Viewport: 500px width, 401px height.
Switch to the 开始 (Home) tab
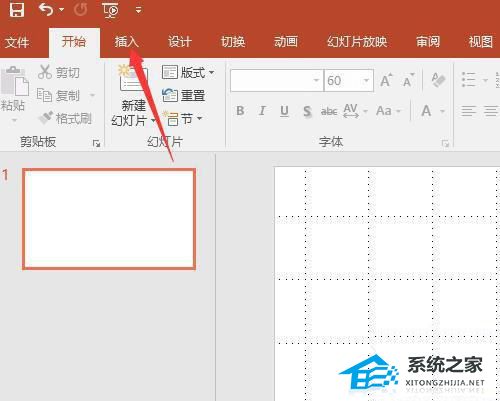pos(74,42)
